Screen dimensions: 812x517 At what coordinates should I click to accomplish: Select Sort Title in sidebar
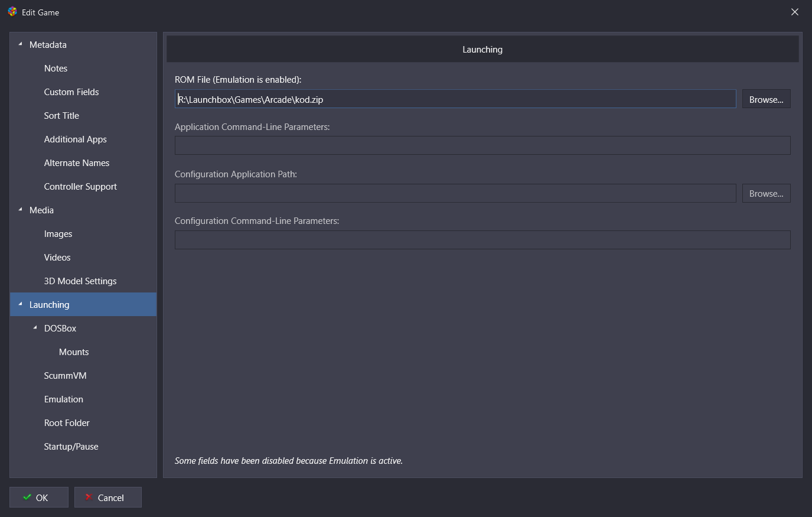pyautogui.click(x=61, y=116)
